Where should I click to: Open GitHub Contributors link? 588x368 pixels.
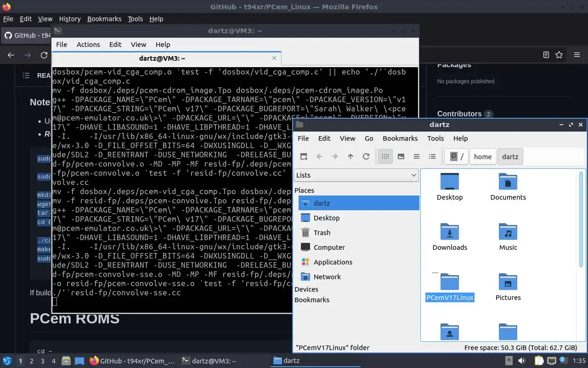[459, 114]
